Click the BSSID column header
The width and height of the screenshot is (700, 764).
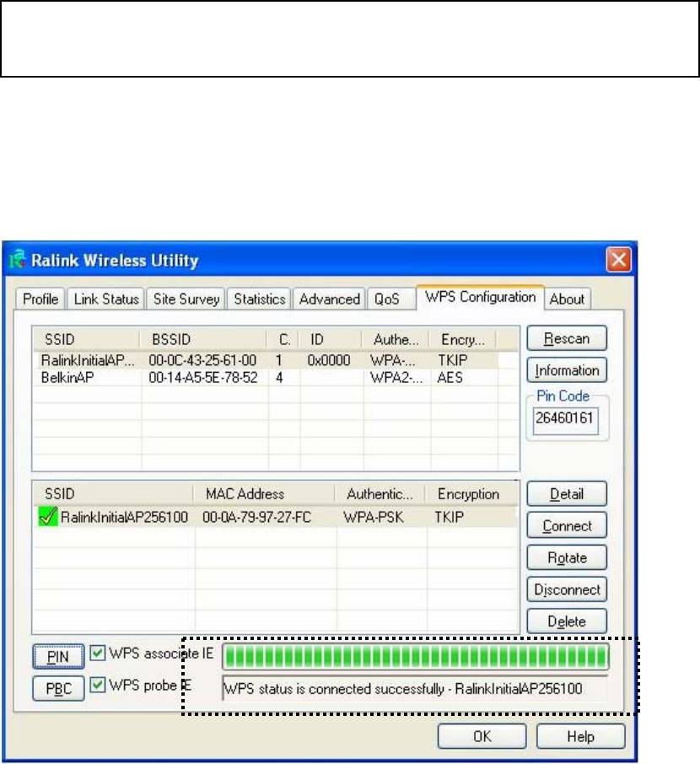click(x=202, y=339)
